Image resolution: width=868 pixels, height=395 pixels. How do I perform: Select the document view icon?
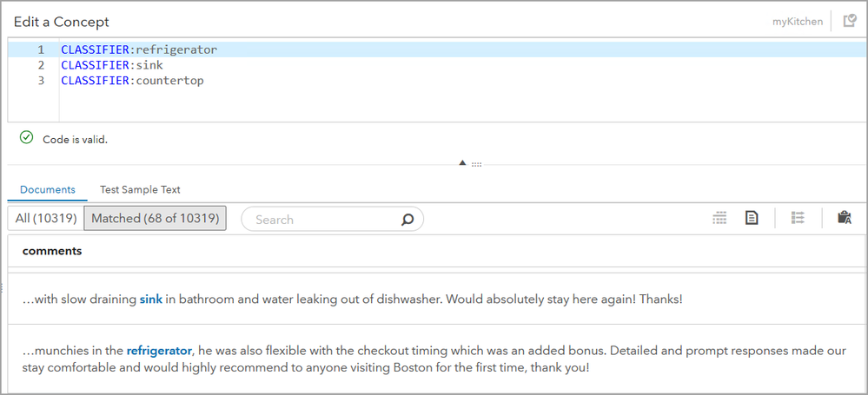752,219
